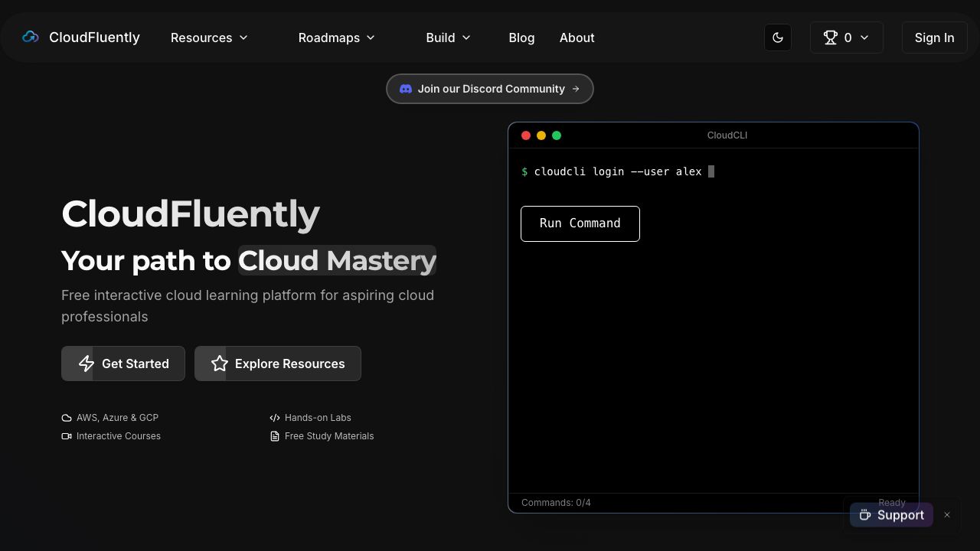Click the red dot in the CloudCLI title bar

coord(526,135)
